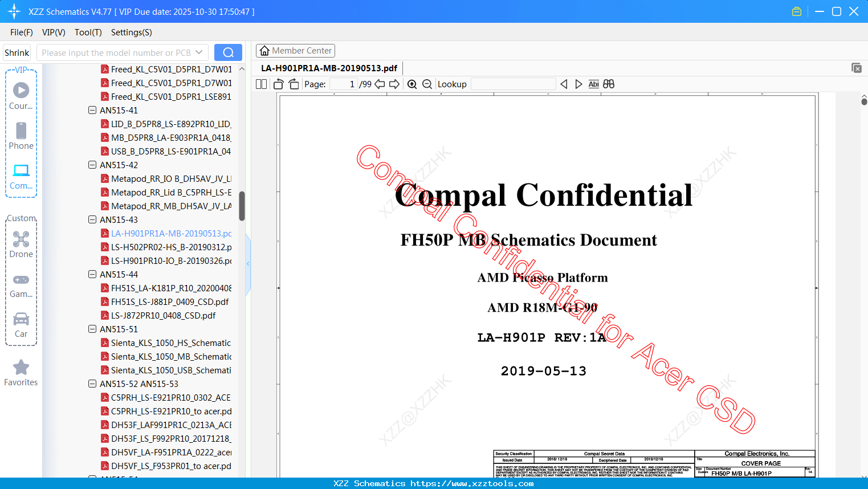Open the VIP(V) menu
This screenshot has height=489, width=868.
pos(54,32)
